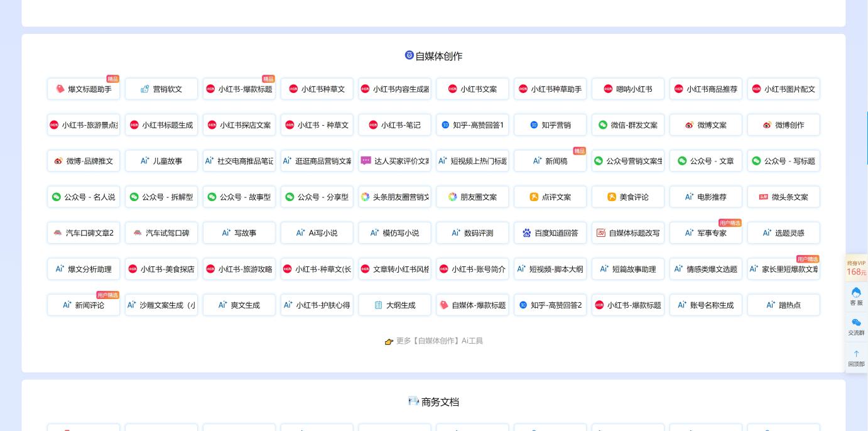Screen dimensions: 868x431
Task: Click 达人买家评价 chat bubble icon
Action: point(366,161)
